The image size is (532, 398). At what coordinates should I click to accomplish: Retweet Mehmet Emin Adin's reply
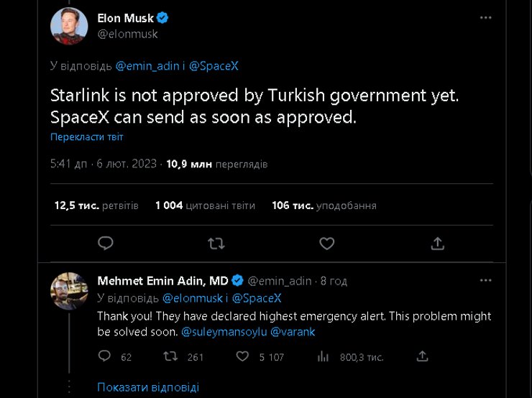(171, 356)
